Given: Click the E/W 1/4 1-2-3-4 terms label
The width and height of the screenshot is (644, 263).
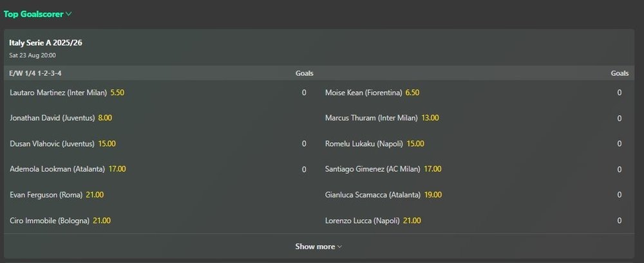Looking at the screenshot, I should coord(35,73).
